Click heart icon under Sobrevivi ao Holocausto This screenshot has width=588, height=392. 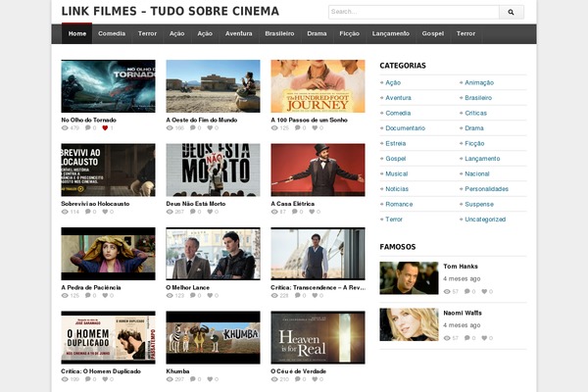click(105, 212)
